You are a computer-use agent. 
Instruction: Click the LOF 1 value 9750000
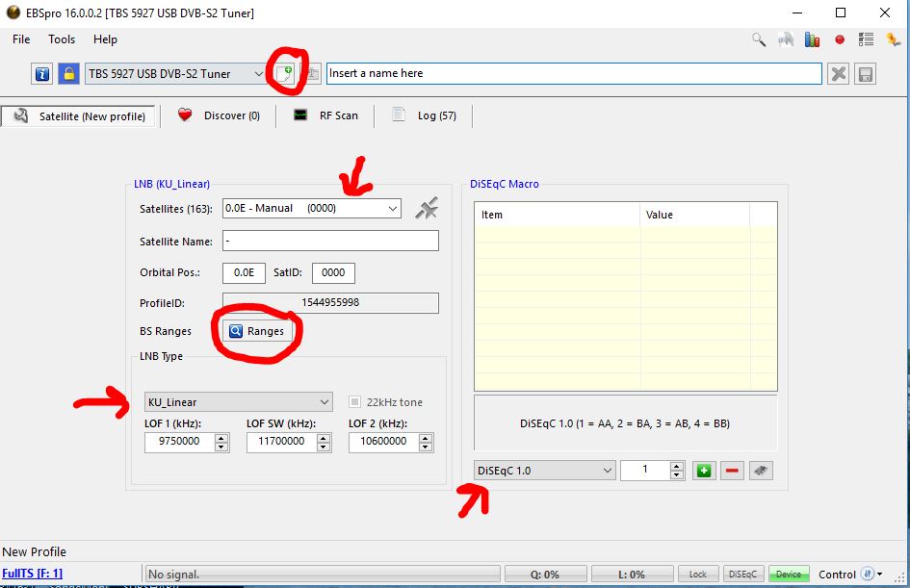point(179,442)
